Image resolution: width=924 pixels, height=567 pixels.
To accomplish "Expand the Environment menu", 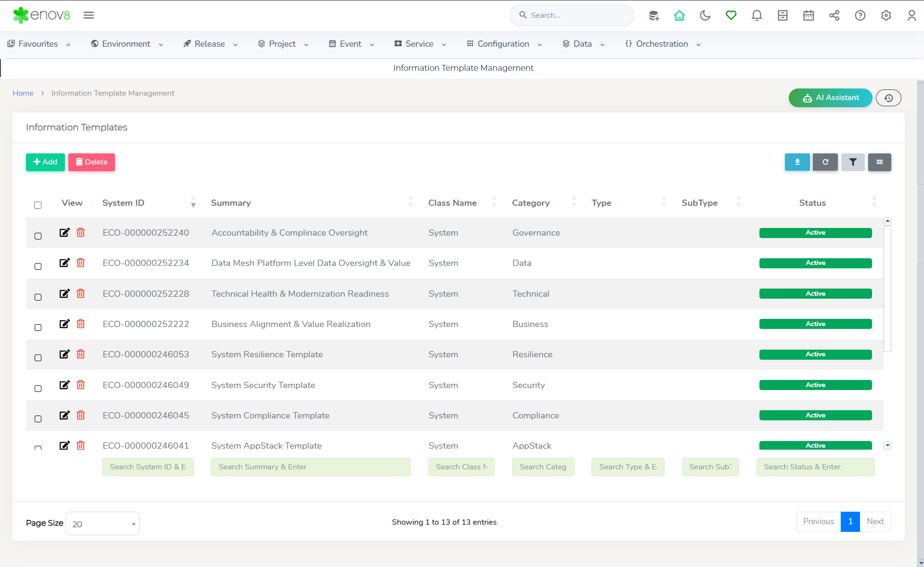I will coord(127,44).
